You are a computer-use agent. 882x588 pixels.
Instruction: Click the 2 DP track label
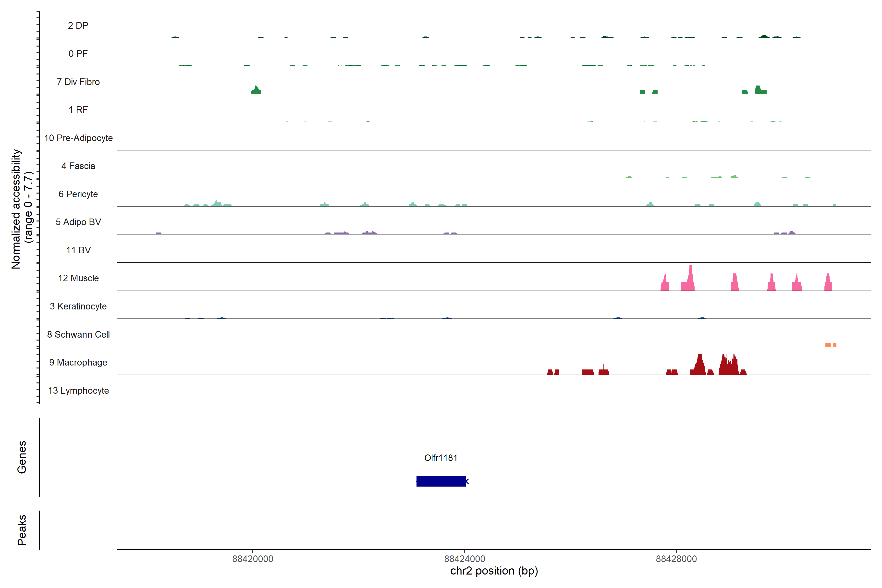[x=78, y=25]
